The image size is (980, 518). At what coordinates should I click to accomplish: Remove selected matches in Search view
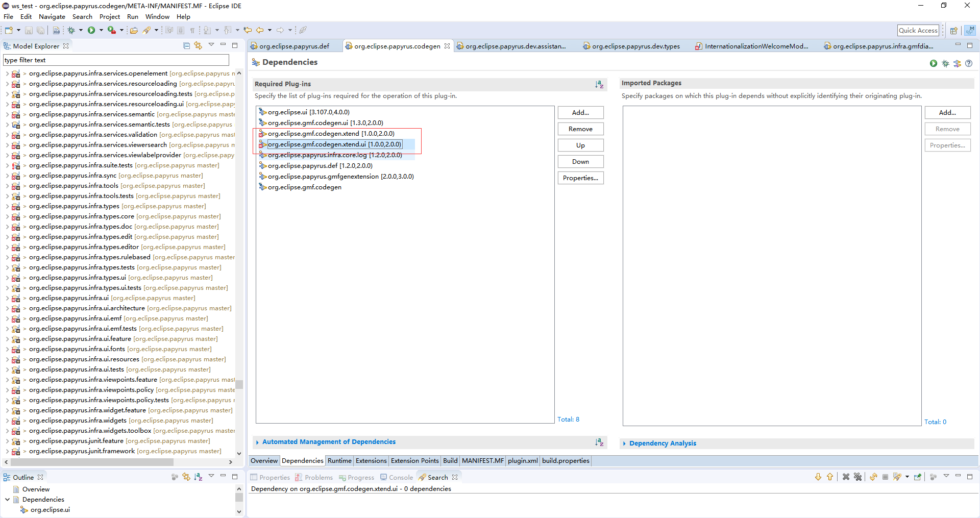(846, 477)
